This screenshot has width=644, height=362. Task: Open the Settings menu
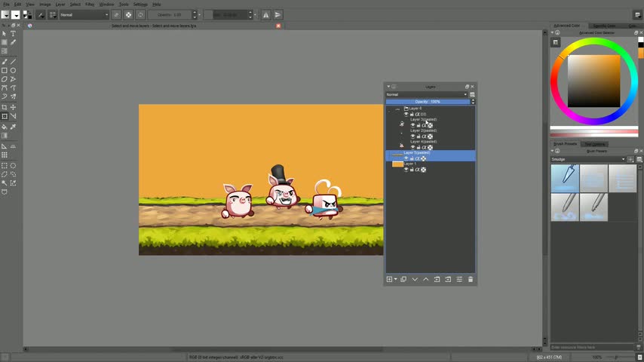coord(140,5)
